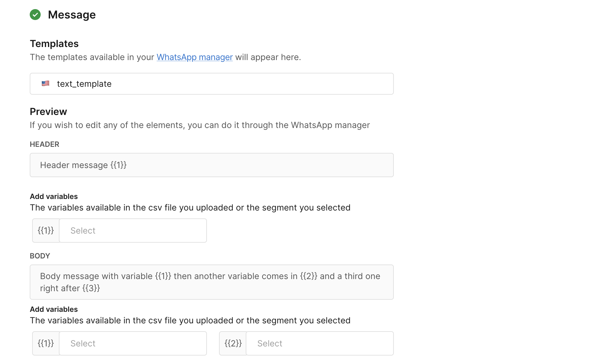Click the Preview description about editing elements
Image resolution: width=591 pixels, height=364 pixels.
[200, 125]
